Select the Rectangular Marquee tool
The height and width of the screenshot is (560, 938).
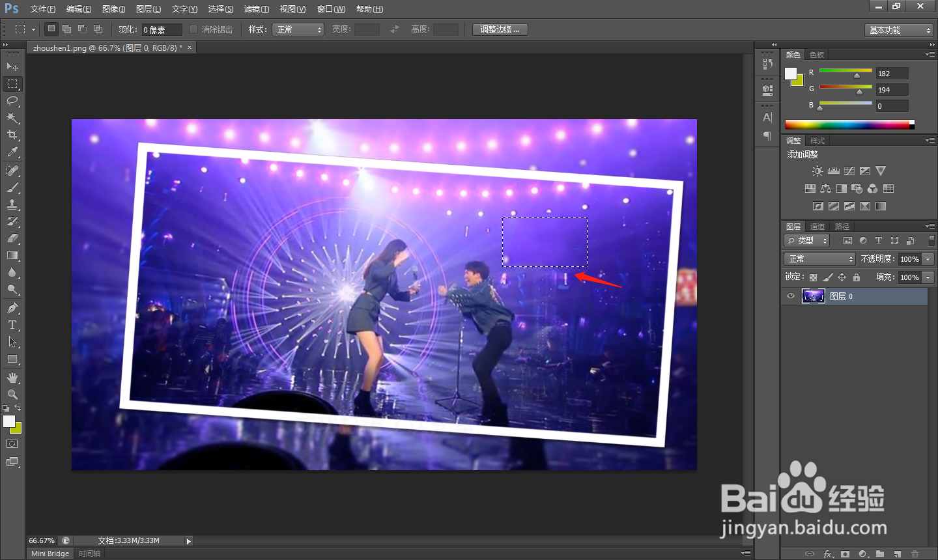pos(12,83)
